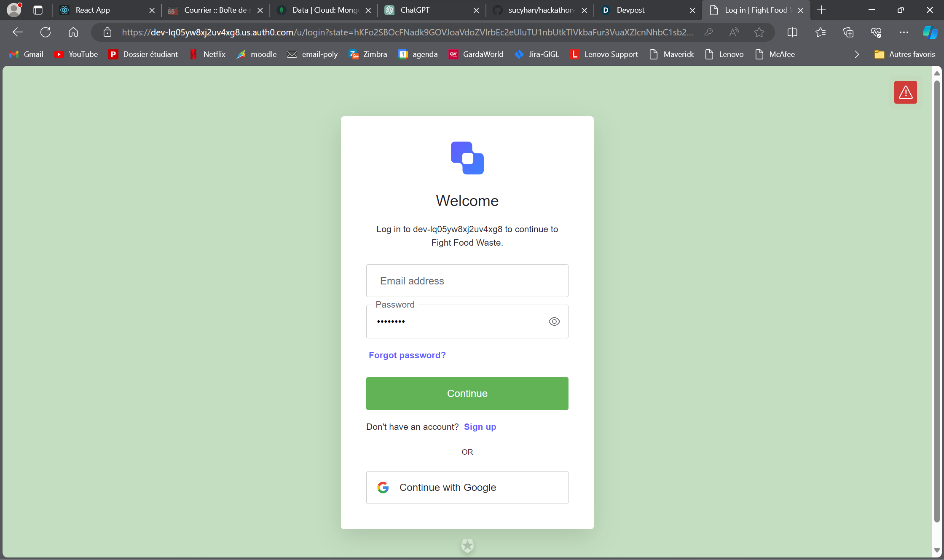
Task: Show password with the eye icon
Action: pyautogui.click(x=554, y=322)
